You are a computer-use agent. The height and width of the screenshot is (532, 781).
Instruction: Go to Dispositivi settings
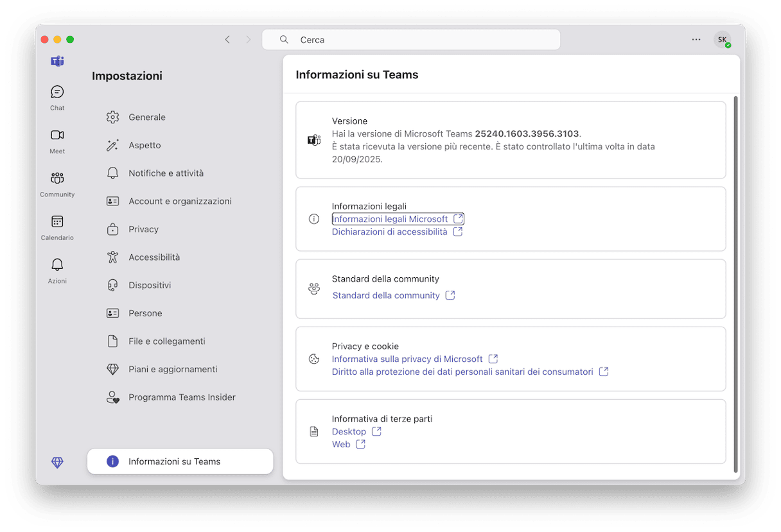tap(150, 285)
